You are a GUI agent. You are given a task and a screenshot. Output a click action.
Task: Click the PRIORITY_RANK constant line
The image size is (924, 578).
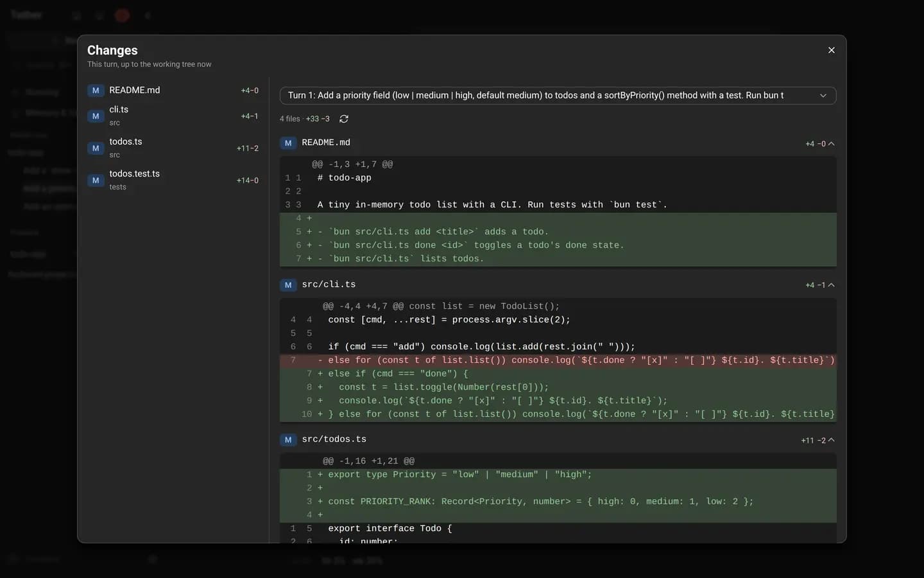(x=558, y=502)
